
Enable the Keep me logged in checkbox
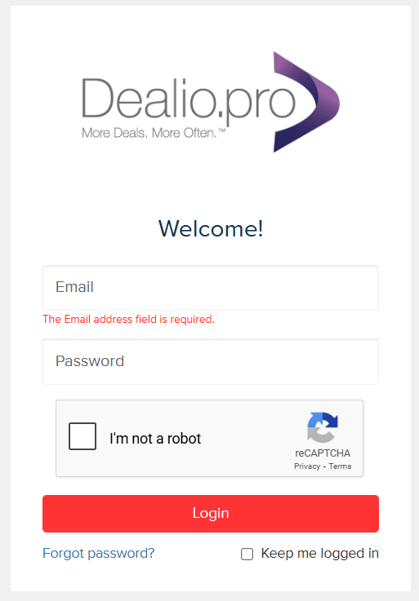pyautogui.click(x=247, y=554)
